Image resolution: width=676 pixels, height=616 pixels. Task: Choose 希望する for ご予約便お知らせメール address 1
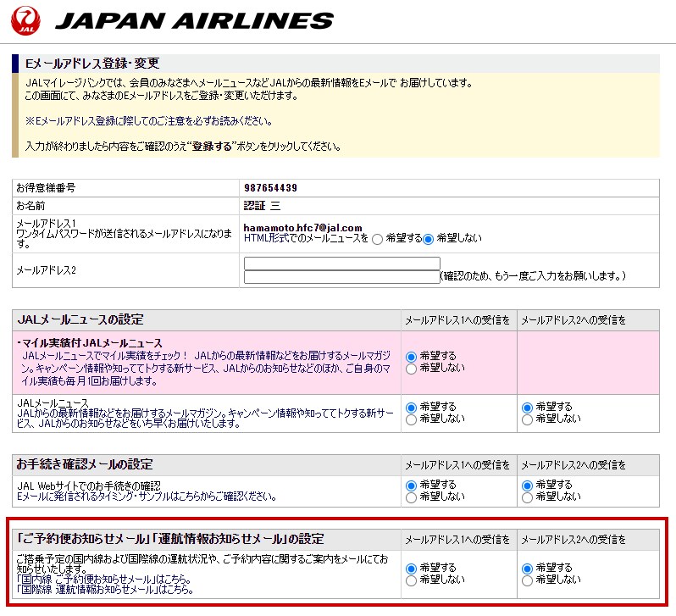click(x=412, y=568)
